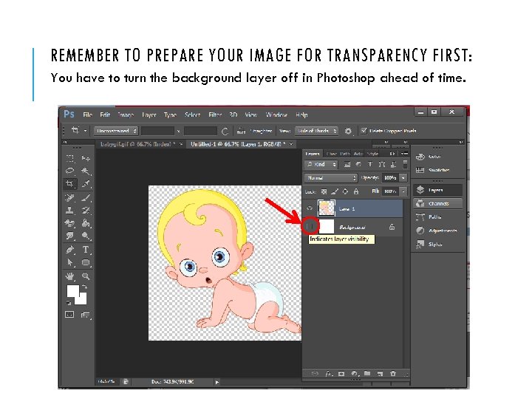Open the Layers panel flyout menu
This screenshot has height=399, width=532.
point(404,154)
